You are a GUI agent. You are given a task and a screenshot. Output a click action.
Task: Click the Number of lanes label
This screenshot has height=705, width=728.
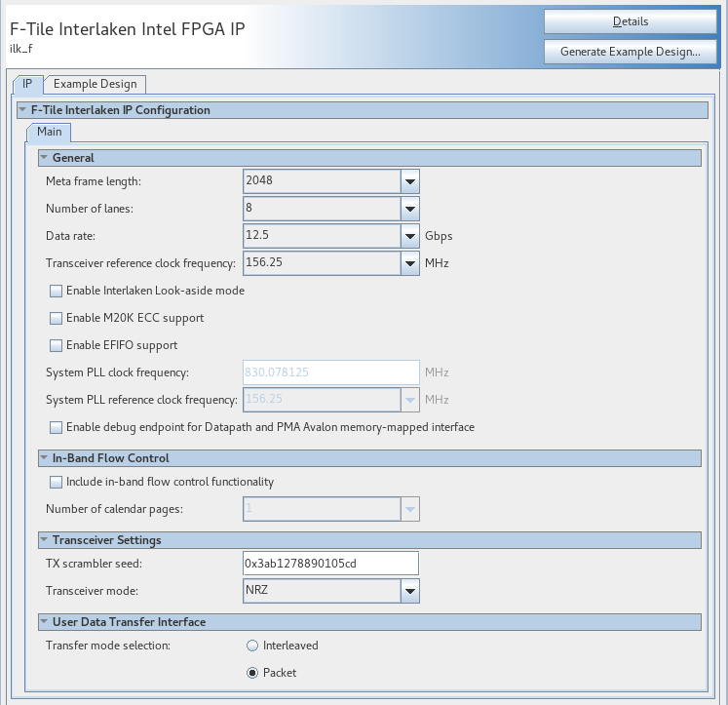[x=90, y=209]
